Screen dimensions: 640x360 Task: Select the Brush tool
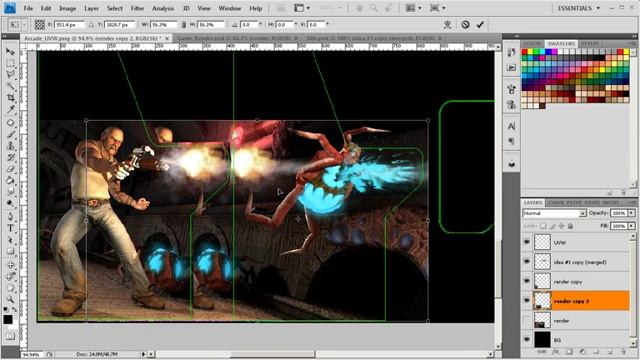[x=10, y=134]
